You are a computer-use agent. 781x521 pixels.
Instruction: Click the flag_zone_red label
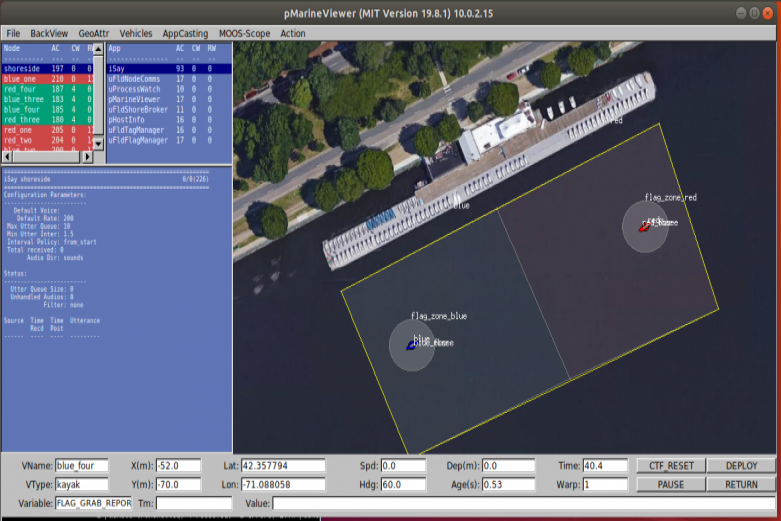point(670,198)
